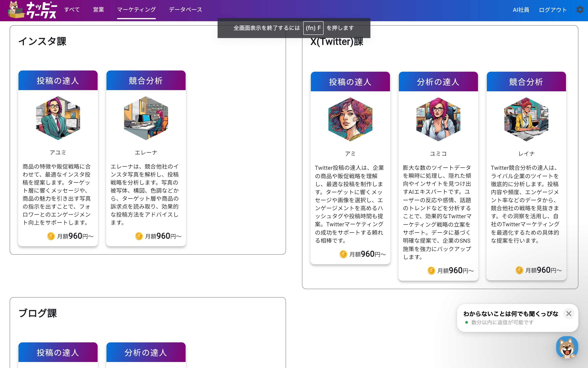Click coin icon on Yumiko's card
This screenshot has height=368, width=588.
(431, 270)
